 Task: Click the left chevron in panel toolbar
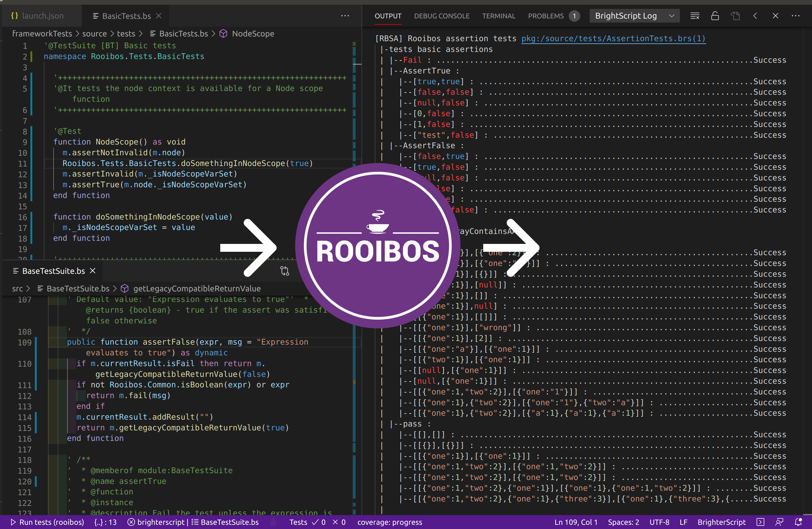point(755,16)
